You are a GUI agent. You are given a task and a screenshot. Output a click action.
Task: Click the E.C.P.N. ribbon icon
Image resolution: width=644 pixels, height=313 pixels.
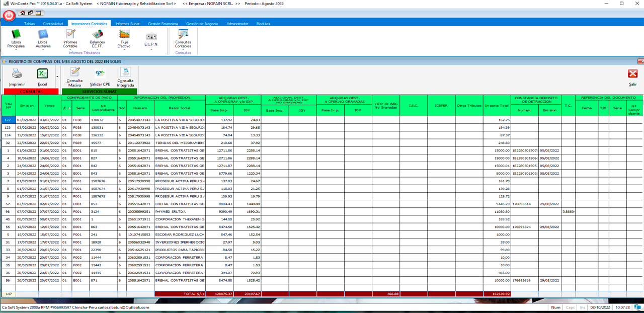[x=151, y=37]
